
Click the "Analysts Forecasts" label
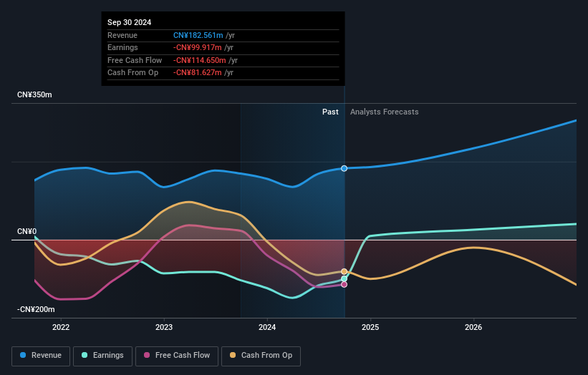click(384, 112)
